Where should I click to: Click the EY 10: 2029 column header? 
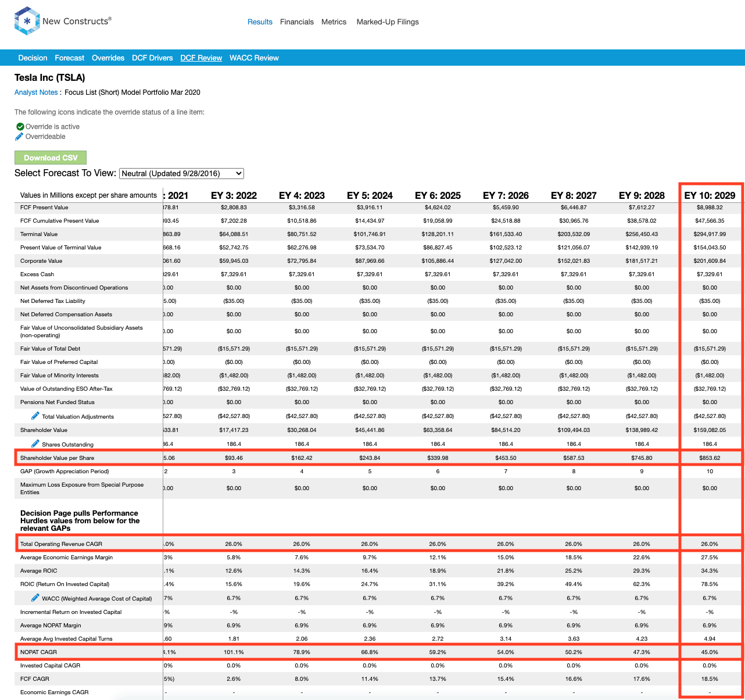click(x=710, y=195)
